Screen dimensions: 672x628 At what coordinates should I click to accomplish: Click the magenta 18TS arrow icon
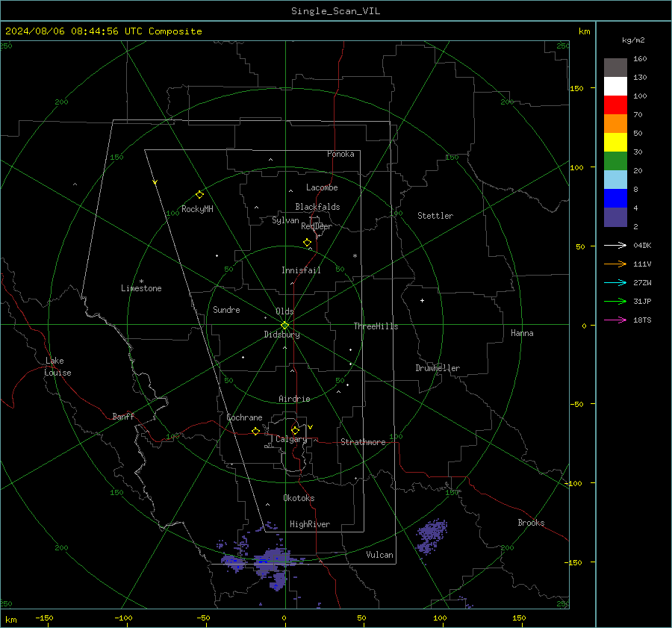point(615,320)
